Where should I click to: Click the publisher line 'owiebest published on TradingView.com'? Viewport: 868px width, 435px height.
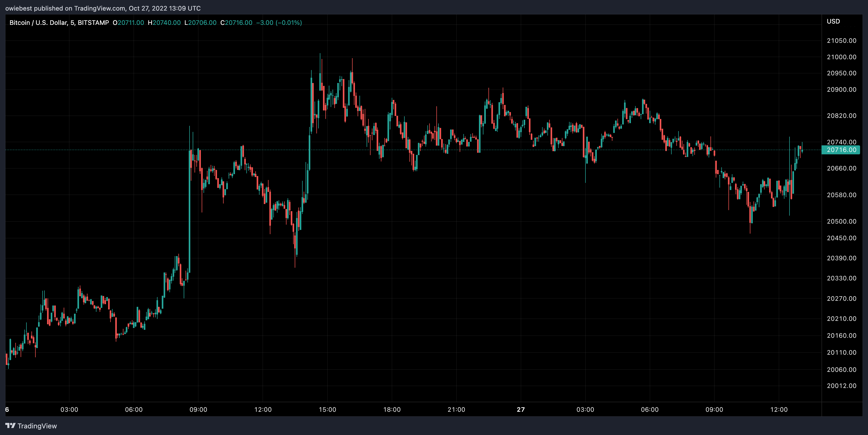coord(65,8)
